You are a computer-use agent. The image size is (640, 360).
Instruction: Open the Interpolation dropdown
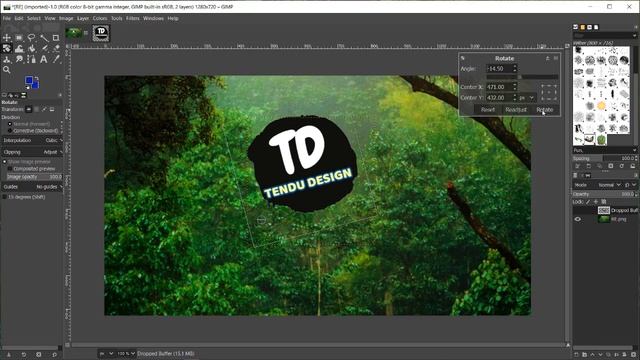(x=33, y=140)
